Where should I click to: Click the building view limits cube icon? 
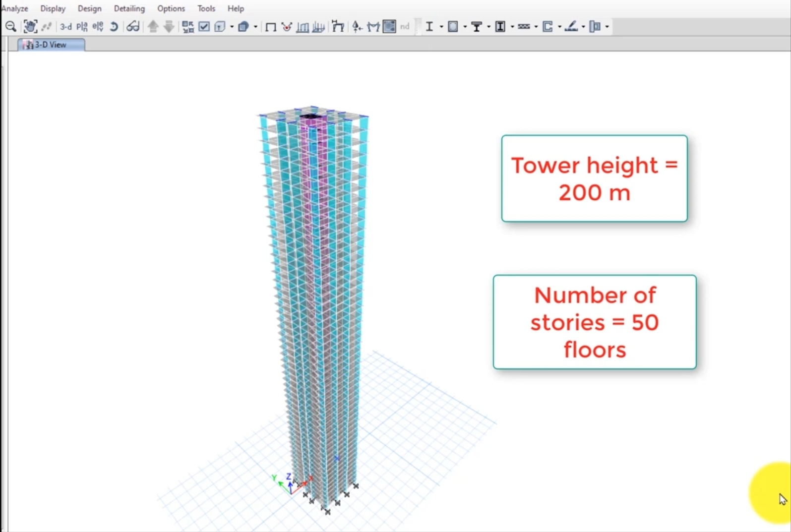(220, 27)
